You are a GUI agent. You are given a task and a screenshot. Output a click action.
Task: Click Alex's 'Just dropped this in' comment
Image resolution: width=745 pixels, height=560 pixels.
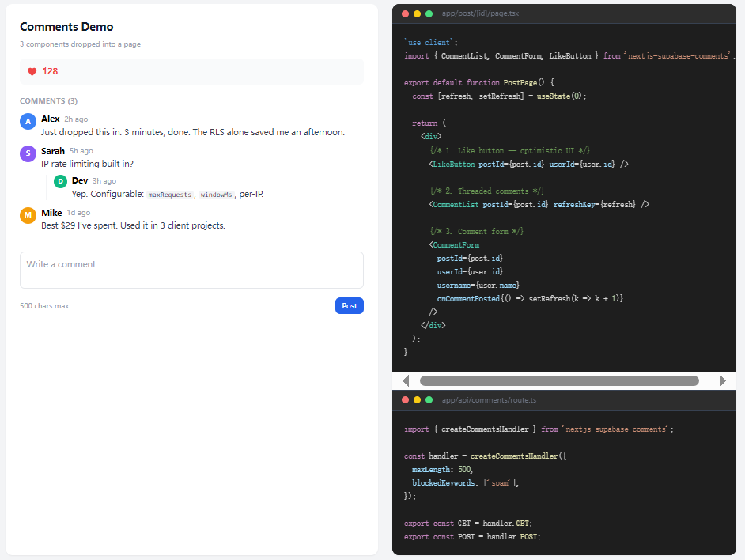coord(193,132)
